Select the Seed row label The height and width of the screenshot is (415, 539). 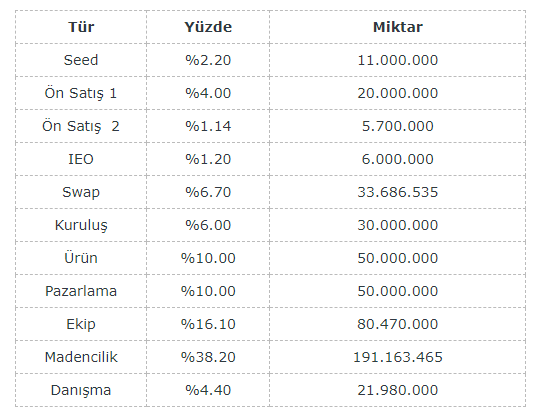[81, 60]
